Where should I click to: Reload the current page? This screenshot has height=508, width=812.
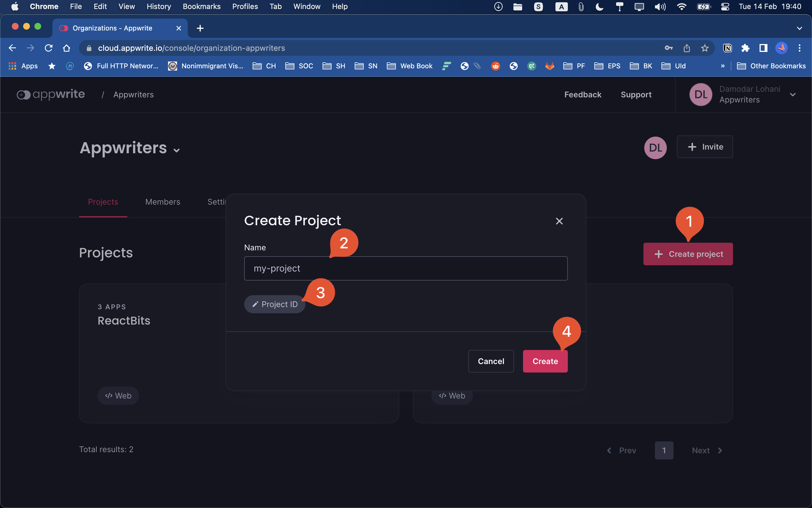pos(49,48)
